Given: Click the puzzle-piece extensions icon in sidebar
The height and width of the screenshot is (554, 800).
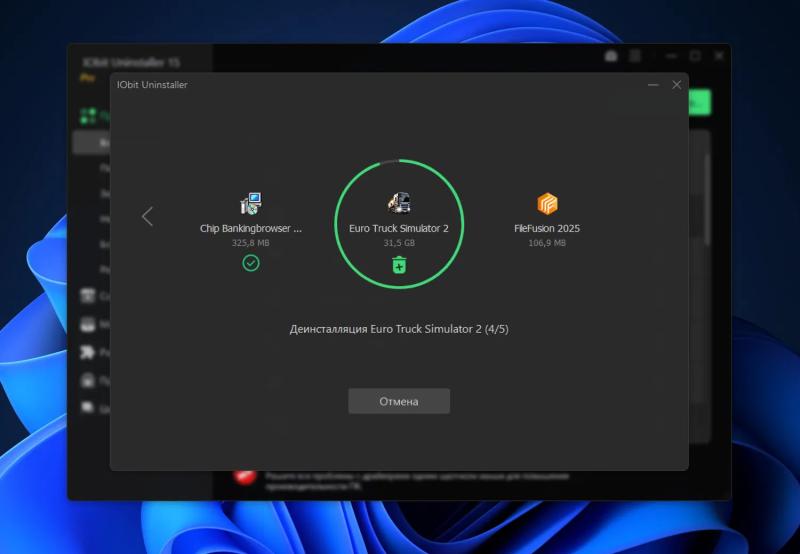Looking at the screenshot, I should 87,352.
